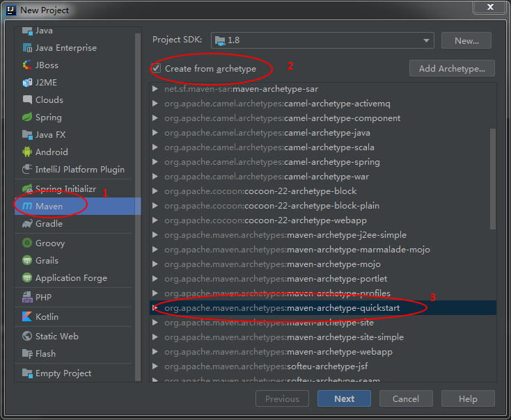The width and height of the screenshot is (511, 420).
Task: Click the Static Web globe icon
Action: tap(27, 336)
